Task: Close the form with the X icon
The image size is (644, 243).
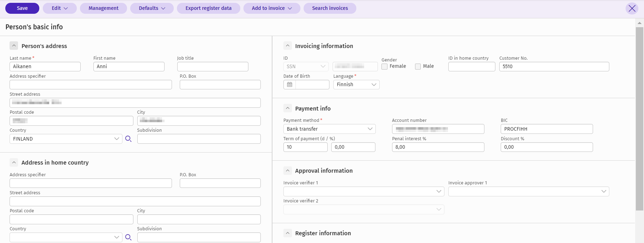Action: coord(632,8)
